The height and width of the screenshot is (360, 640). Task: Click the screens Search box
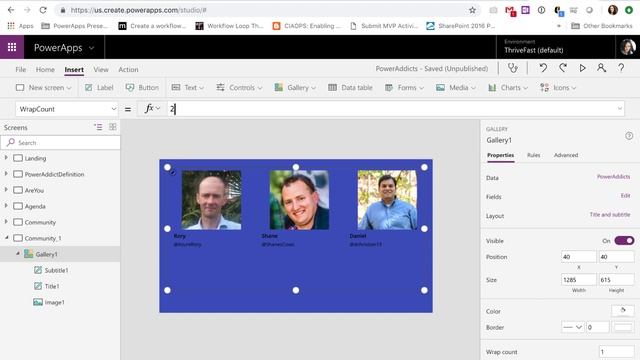61,142
